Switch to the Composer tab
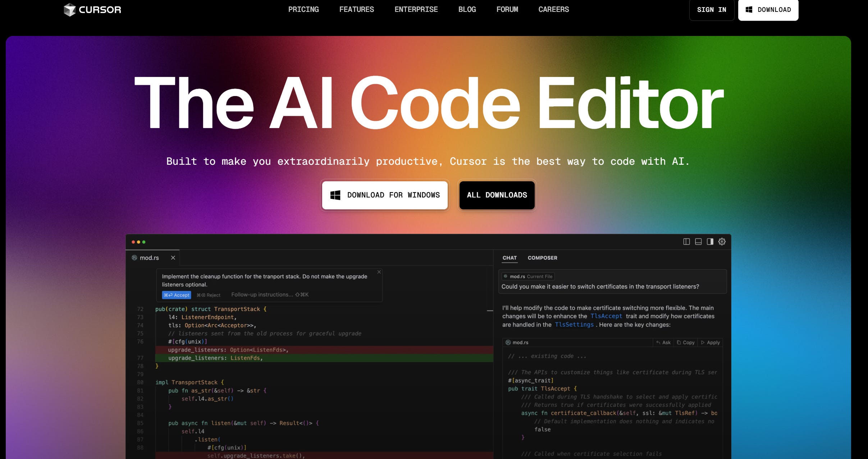Image resolution: width=868 pixels, height=459 pixels. (x=543, y=258)
